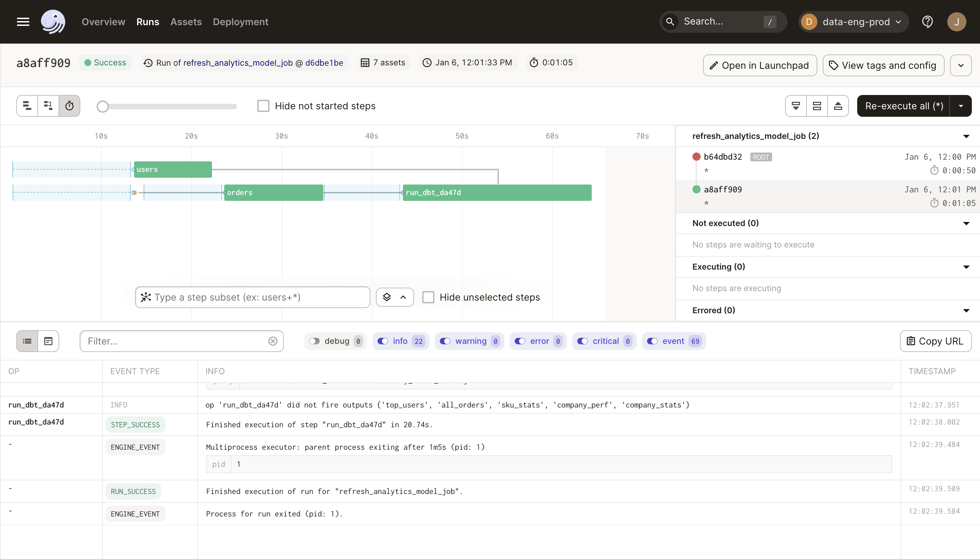Click the help question mark icon
The image size is (980, 559).
[927, 22]
